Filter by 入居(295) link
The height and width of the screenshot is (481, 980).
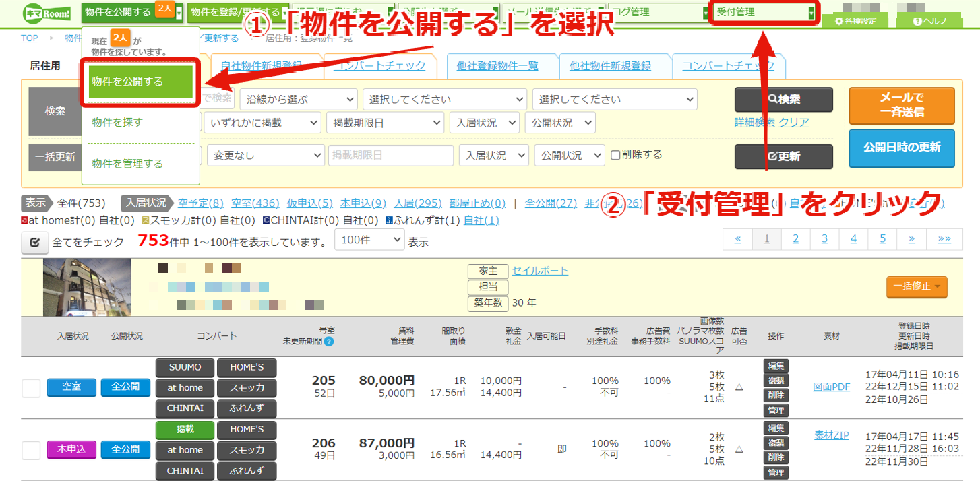418,203
